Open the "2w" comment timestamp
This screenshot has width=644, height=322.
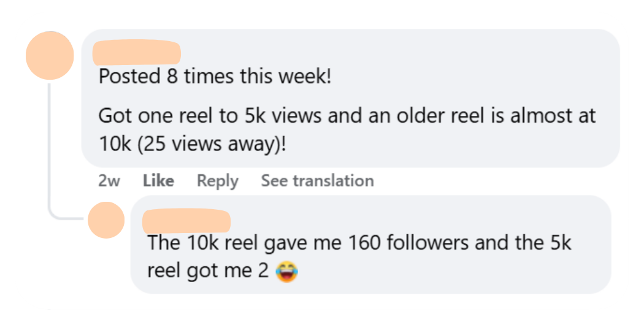coord(109,181)
